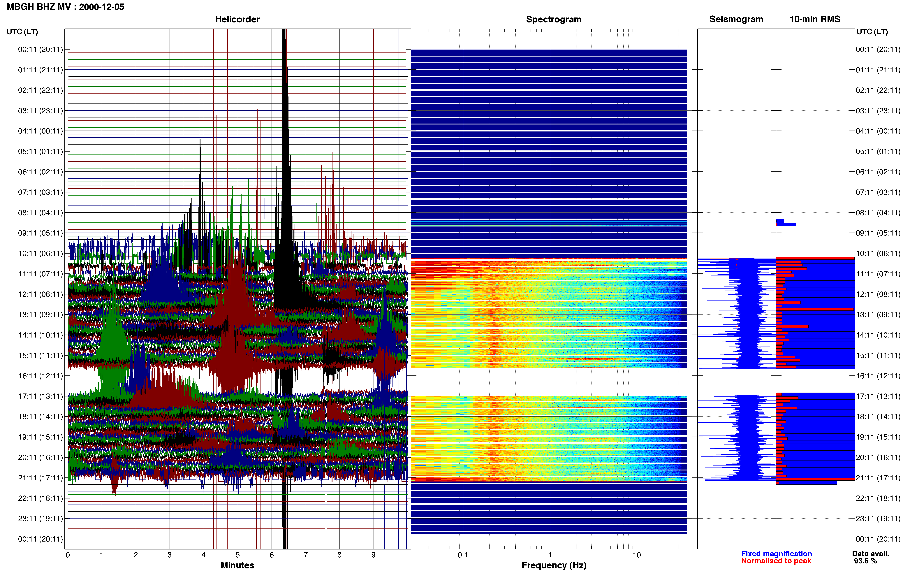Image resolution: width=924 pixels, height=578 pixels.
Task: Click the right-side '21:11 (17:11)' time label
Action: [878, 478]
